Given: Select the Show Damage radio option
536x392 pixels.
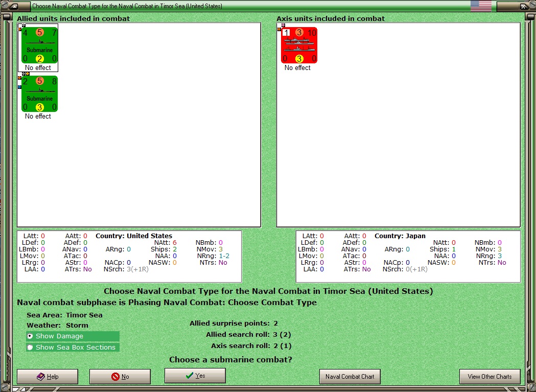Looking at the screenshot, I should point(73,336).
